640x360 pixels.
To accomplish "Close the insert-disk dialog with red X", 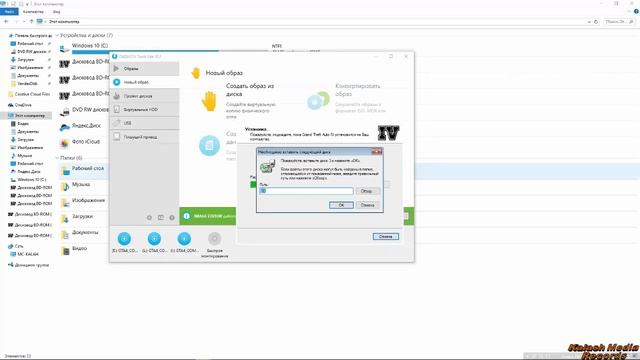I will pos(377,152).
